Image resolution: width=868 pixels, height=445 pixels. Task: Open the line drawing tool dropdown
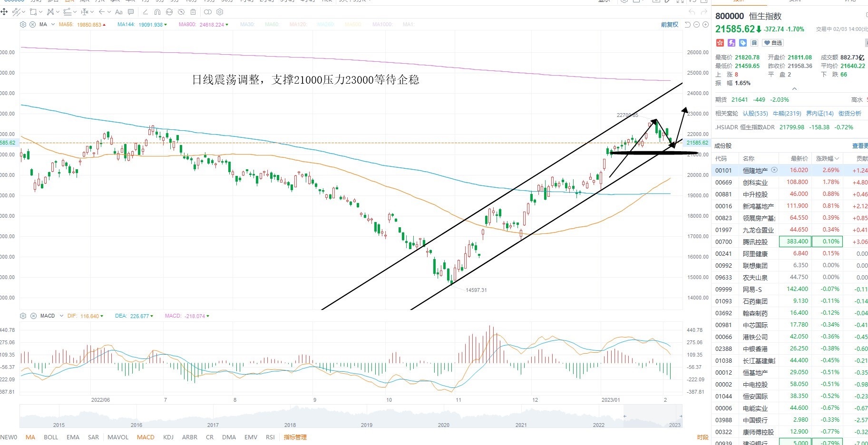pyautogui.click(x=23, y=12)
